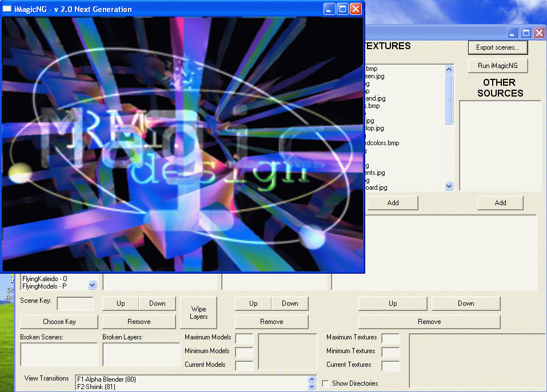Click the Up button right of Wipe Layers
The height and width of the screenshot is (392, 547).
pos(253,304)
